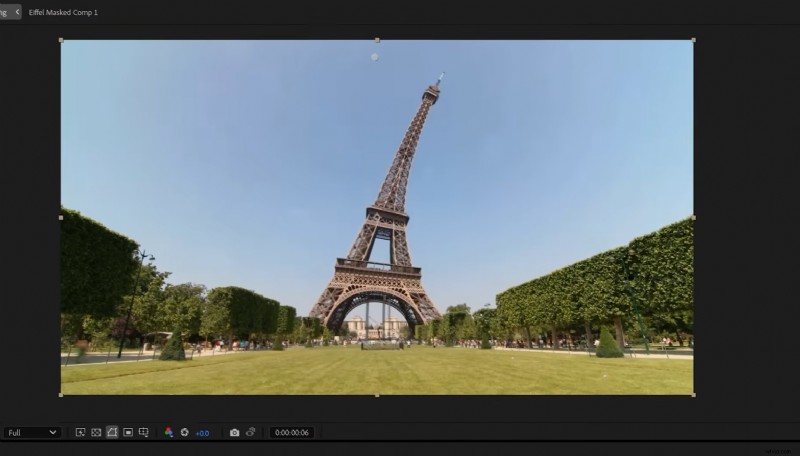
Task: Toggle the transparency grid icon
Action: pos(96,433)
